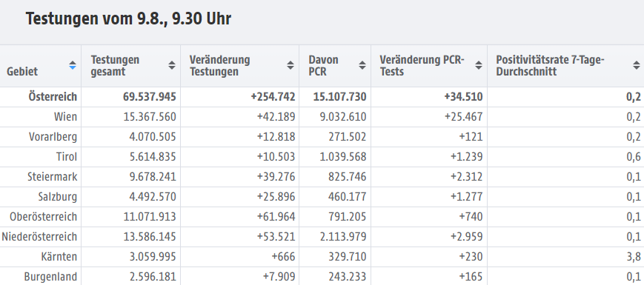Sort by Veränderung PCR-Tests arrow icon

479,65
